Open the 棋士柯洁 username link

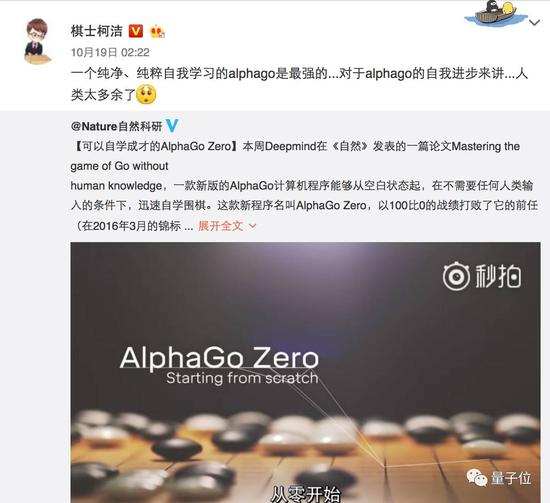tap(96, 31)
